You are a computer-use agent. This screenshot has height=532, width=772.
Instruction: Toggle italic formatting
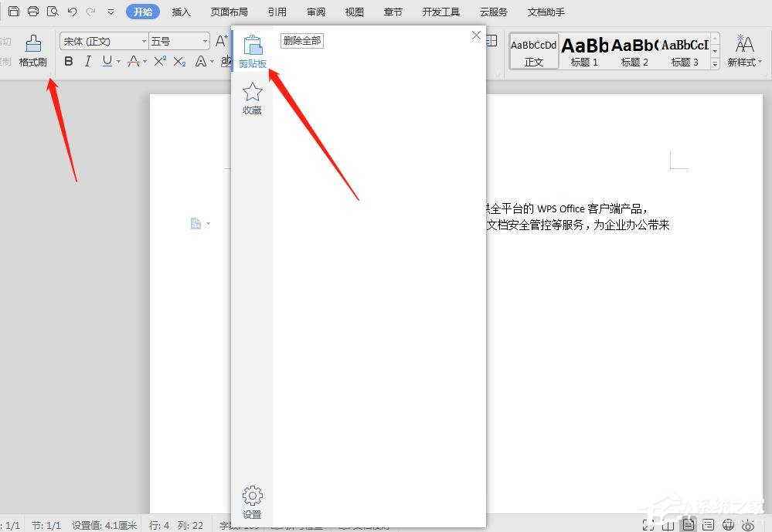(87, 61)
